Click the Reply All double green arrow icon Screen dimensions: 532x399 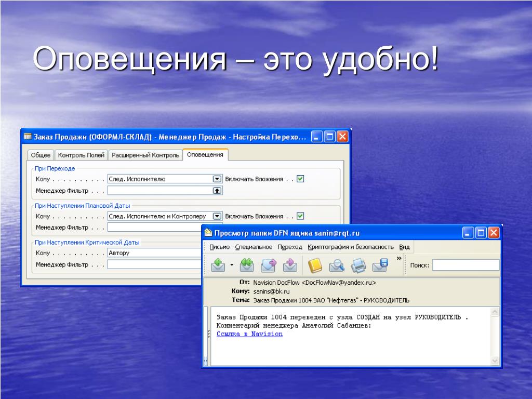pos(247,265)
